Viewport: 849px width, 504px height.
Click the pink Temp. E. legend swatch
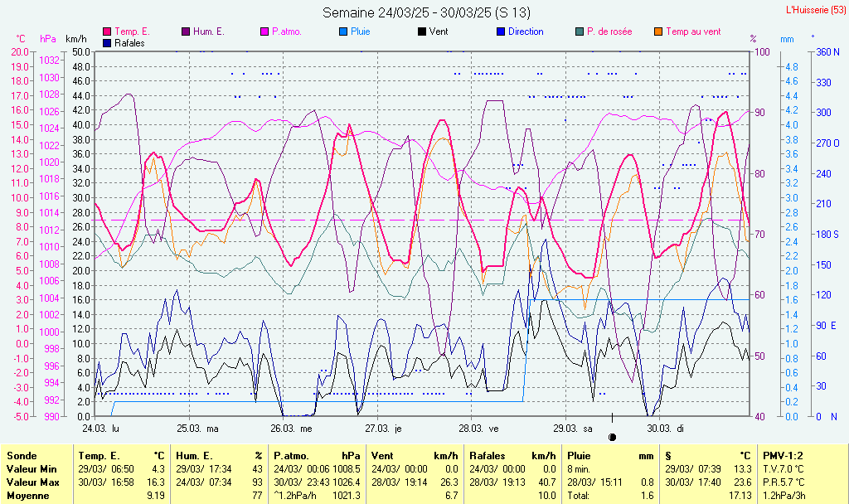(107, 32)
